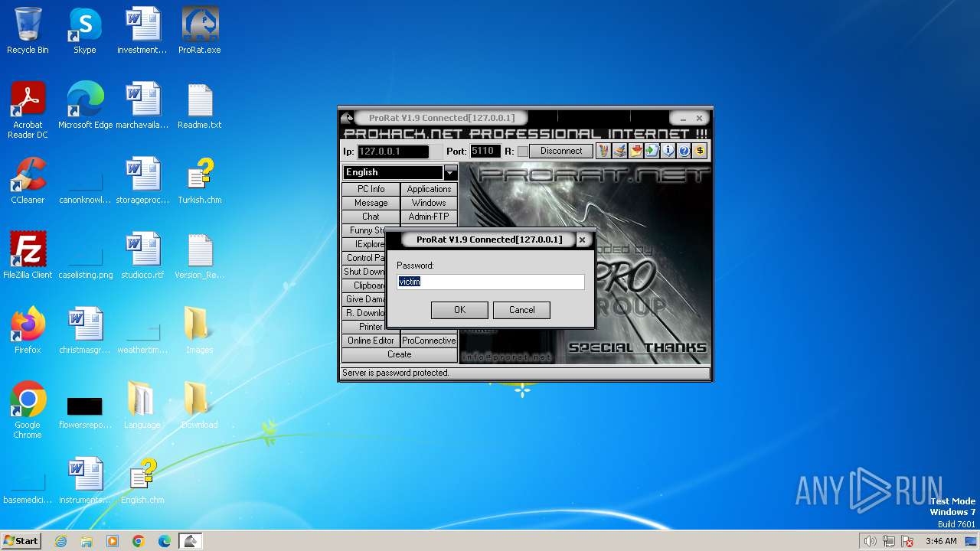980x551 pixels.
Task: Select the English.chm help file icon
Action: pos(142,481)
